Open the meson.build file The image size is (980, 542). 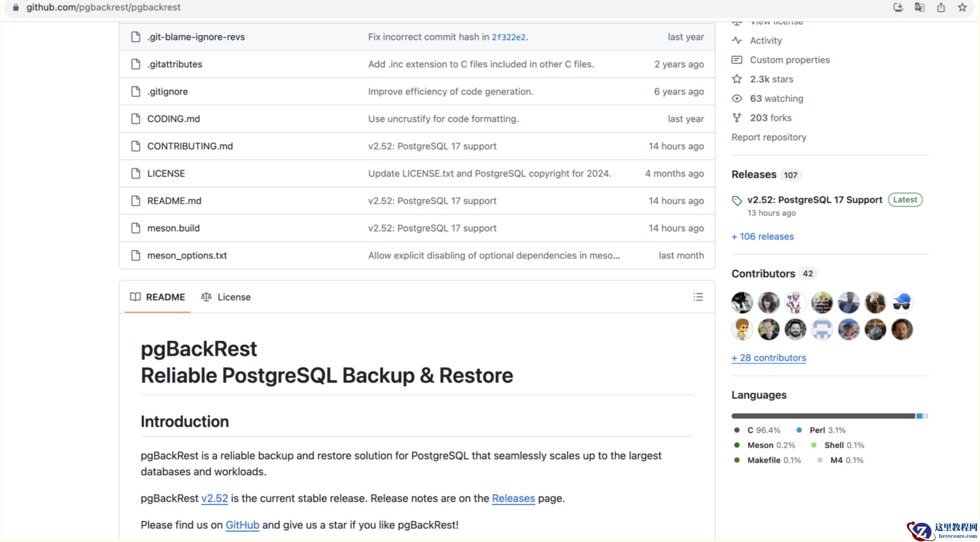click(x=173, y=228)
